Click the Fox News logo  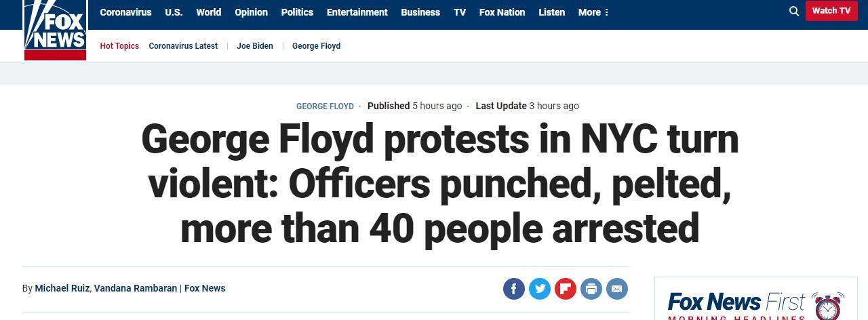pyautogui.click(x=55, y=30)
